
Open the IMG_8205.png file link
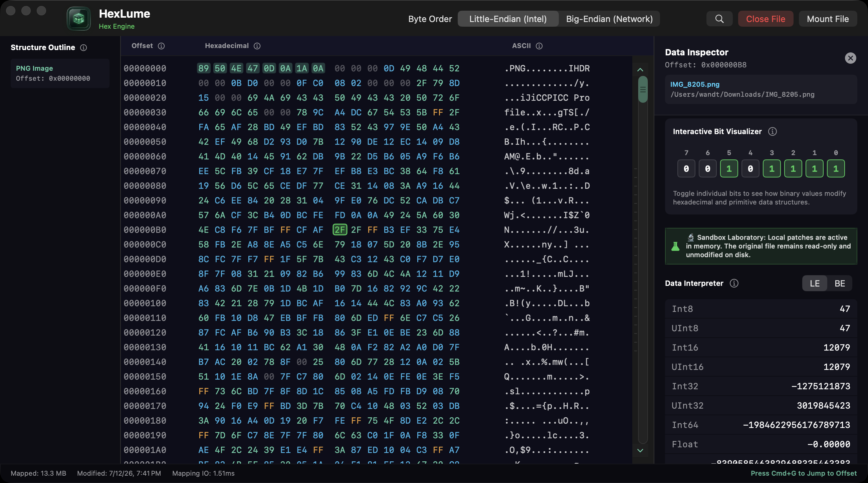pos(694,84)
